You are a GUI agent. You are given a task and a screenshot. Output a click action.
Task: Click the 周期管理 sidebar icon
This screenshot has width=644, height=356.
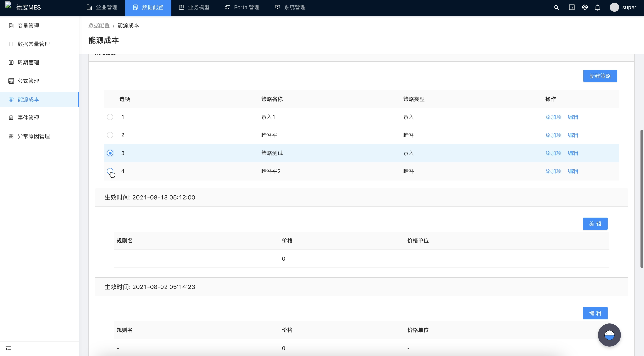[11, 63]
